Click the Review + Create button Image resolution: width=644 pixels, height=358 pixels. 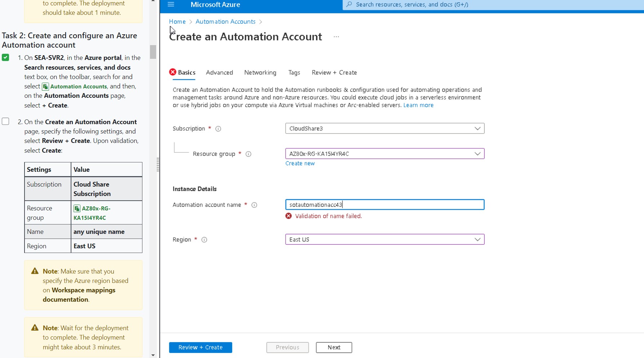pyautogui.click(x=200, y=347)
